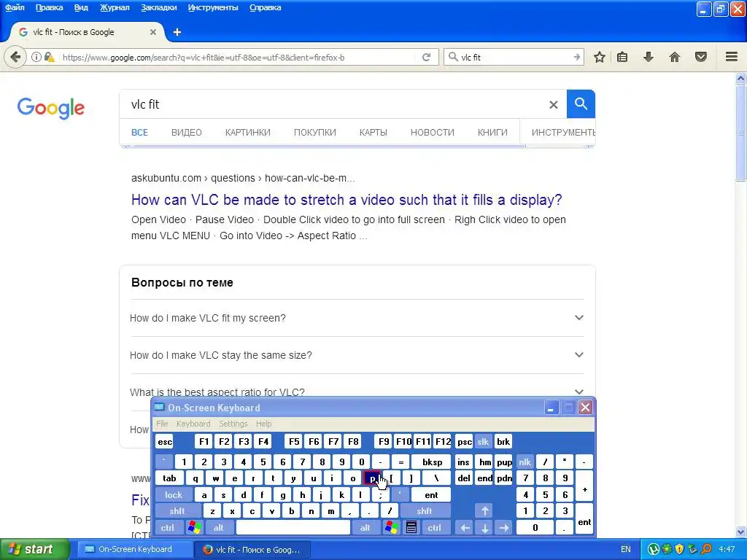Click the context menu key on on-screen keyboard
The width and height of the screenshot is (747, 560).
411,527
